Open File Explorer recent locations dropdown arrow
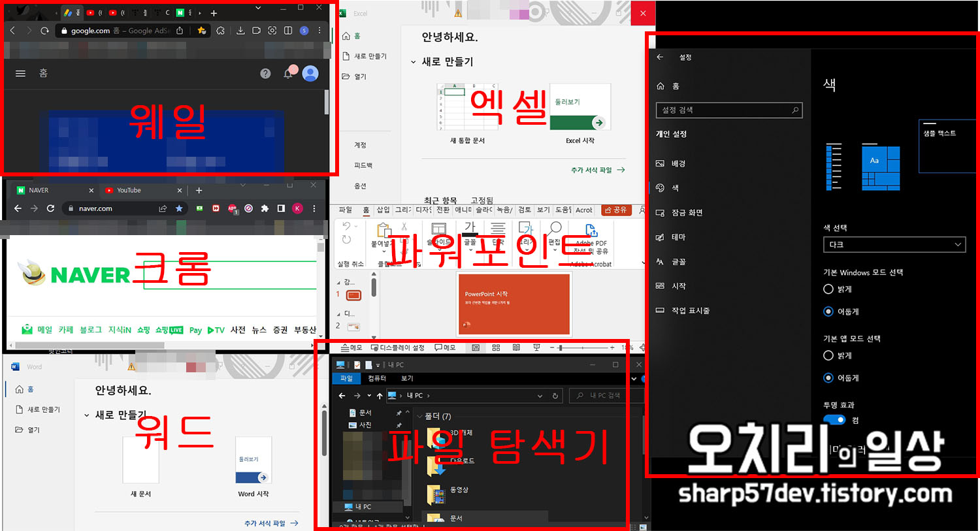Viewport: 980px width, 531px height. [x=369, y=396]
